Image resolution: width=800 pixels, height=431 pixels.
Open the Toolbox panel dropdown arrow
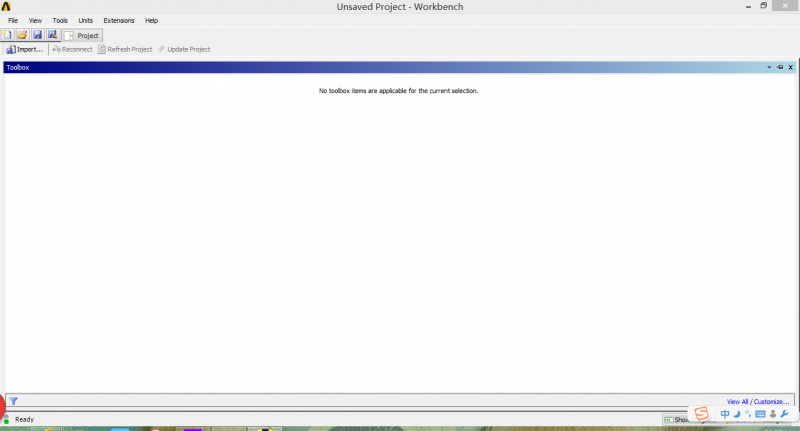coord(769,67)
